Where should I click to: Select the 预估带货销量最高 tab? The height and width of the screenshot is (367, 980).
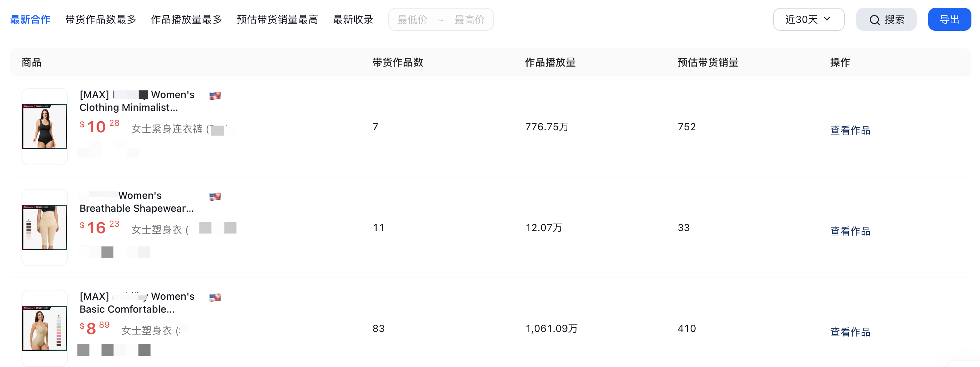[277, 19]
